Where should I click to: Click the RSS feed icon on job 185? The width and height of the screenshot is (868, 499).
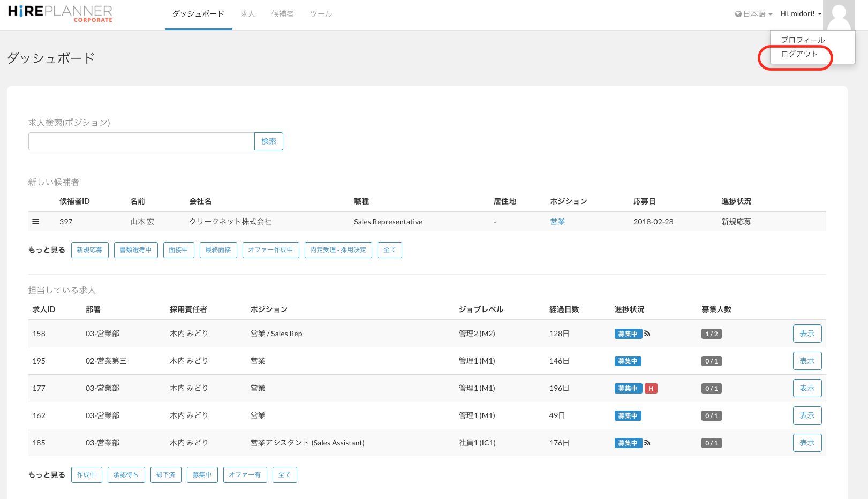pyautogui.click(x=647, y=443)
